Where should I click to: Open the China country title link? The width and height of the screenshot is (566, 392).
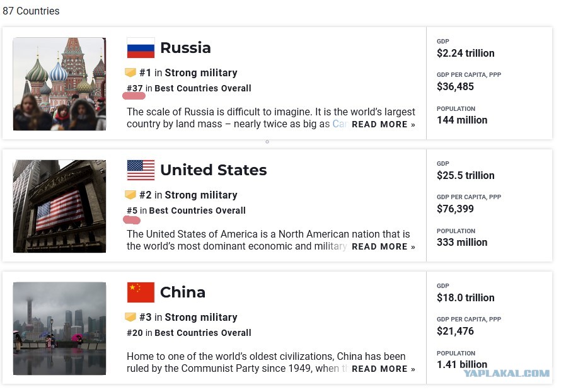pyautogui.click(x=183, y=292)
